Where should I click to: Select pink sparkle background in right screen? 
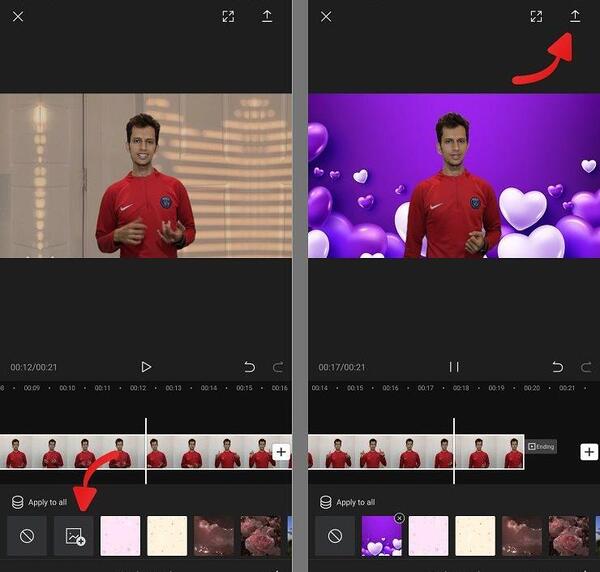[428, 536]
